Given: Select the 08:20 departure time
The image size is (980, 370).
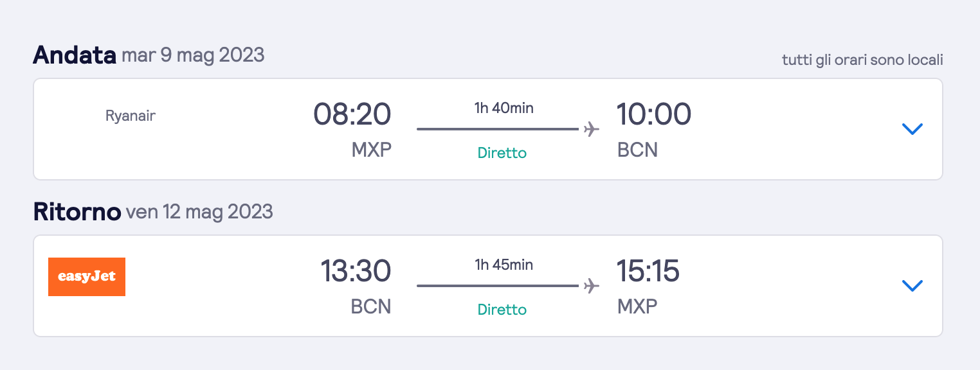Looking at the screenshot, I should point(352,115).
